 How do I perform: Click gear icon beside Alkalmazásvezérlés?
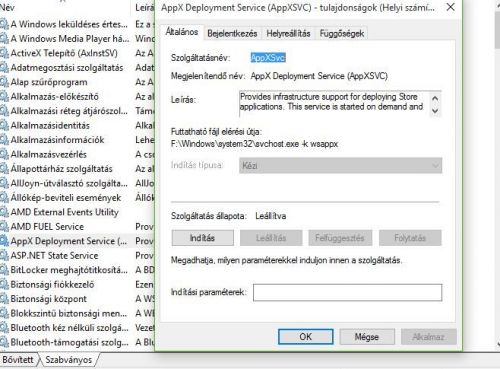[x=4, y=154]
